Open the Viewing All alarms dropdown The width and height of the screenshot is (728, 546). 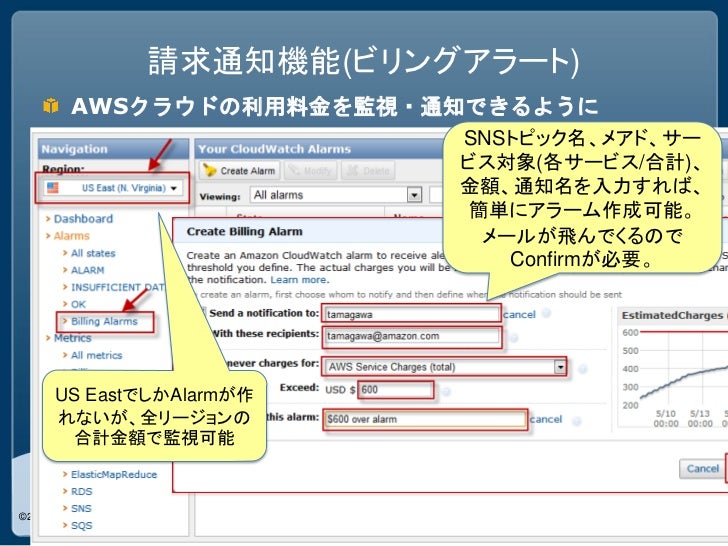coord(336,195)
